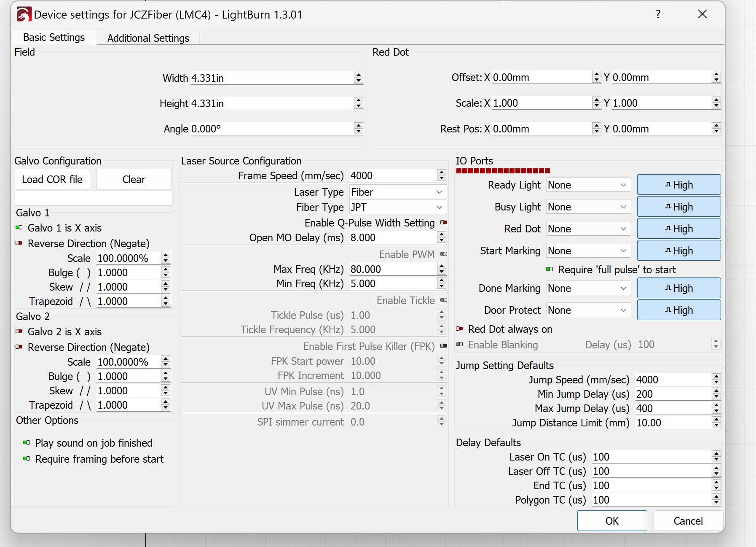The width and height of the screenshot is (756, 547).
Task: Click the Max Freq (KHz) field
Action: tap(393, 269)
